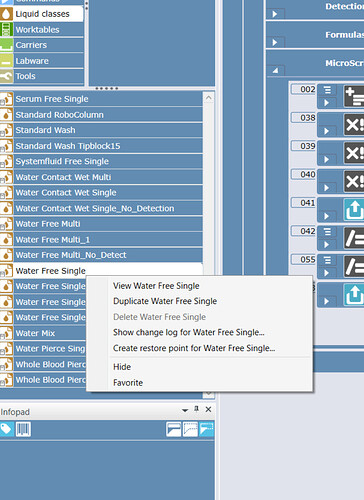364x500 pixels.
Task: Open the Tools wrench icon
Action: pyautogui.click(x=6, y=76)
